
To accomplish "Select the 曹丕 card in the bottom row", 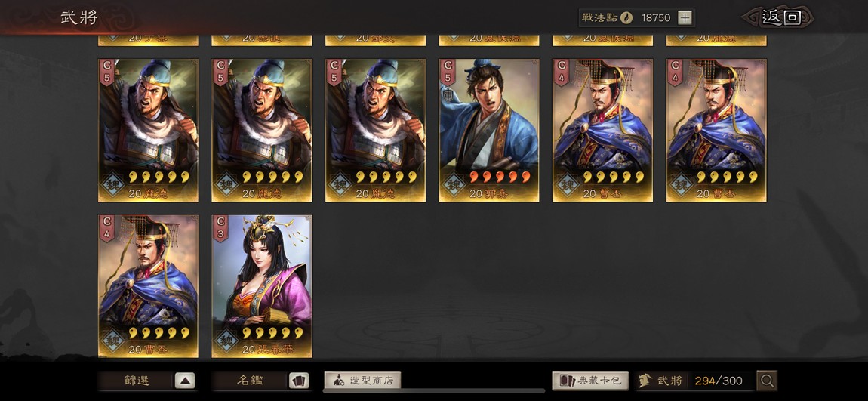I will click(149, 286).
